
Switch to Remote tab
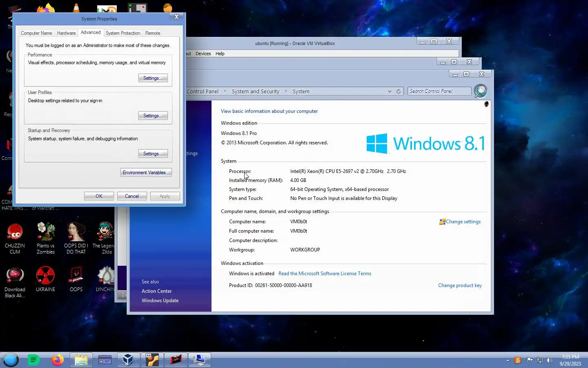click(x=153, y=33)
